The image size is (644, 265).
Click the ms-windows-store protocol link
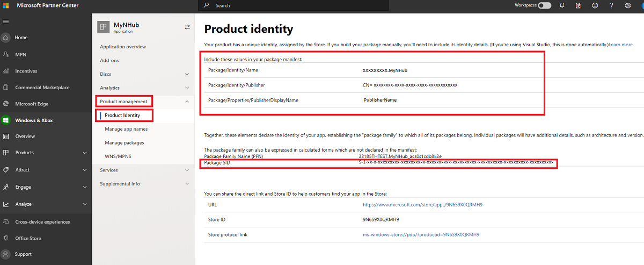click(421, 234)
